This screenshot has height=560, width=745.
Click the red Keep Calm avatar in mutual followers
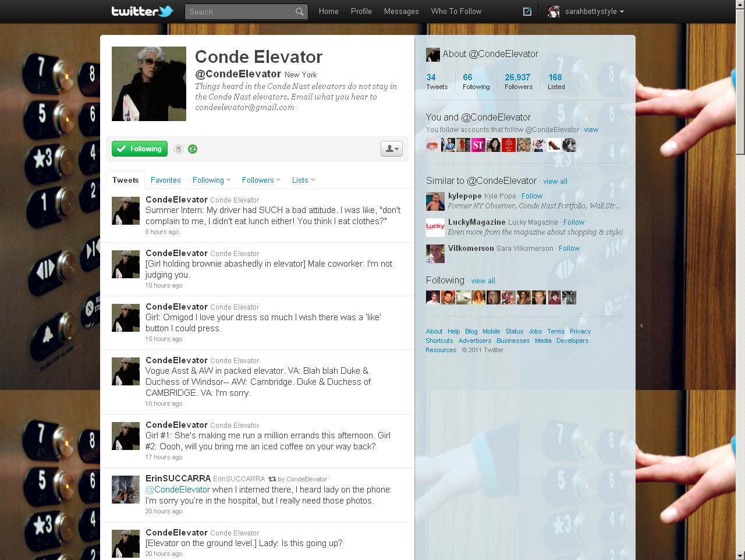point(509,145)
